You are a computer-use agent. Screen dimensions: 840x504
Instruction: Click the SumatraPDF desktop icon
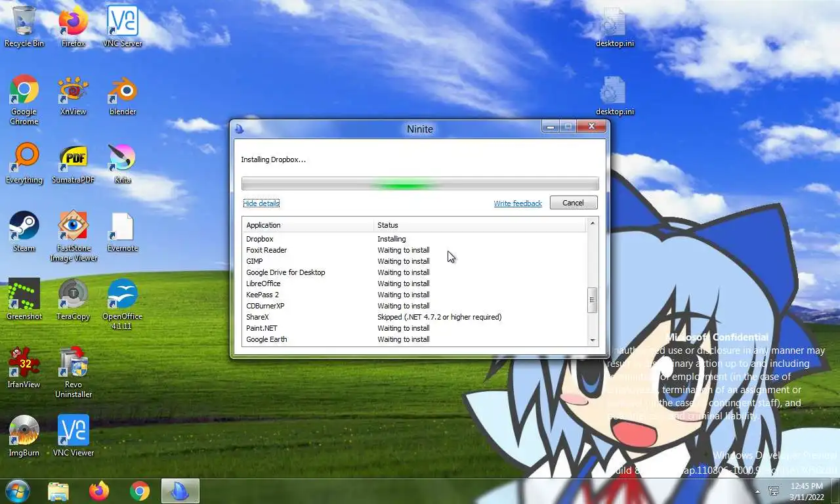[73, 163]
